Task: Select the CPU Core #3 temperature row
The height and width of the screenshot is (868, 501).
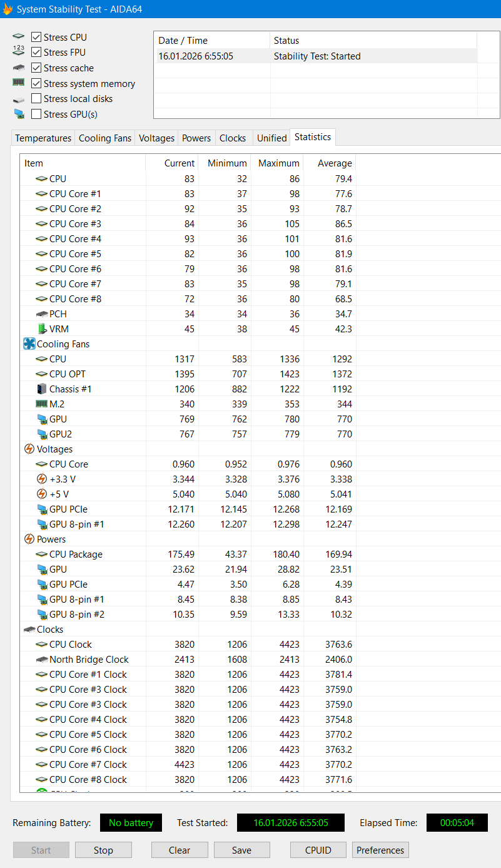Action: (x=188, y=223)
